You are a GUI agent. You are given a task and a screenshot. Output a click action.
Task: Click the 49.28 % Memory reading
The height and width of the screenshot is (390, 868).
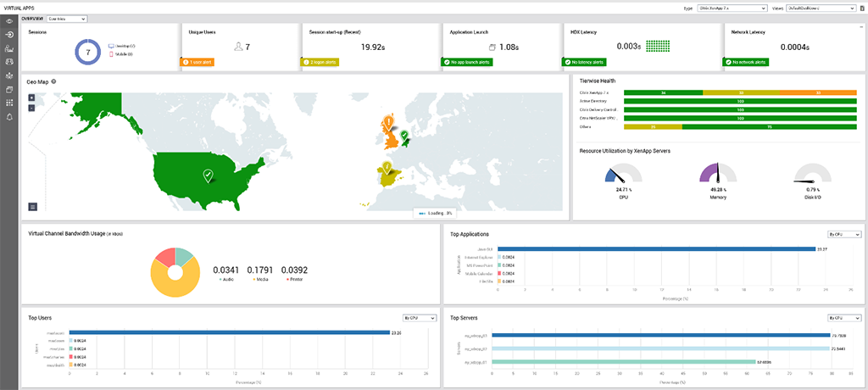[718, 189]
